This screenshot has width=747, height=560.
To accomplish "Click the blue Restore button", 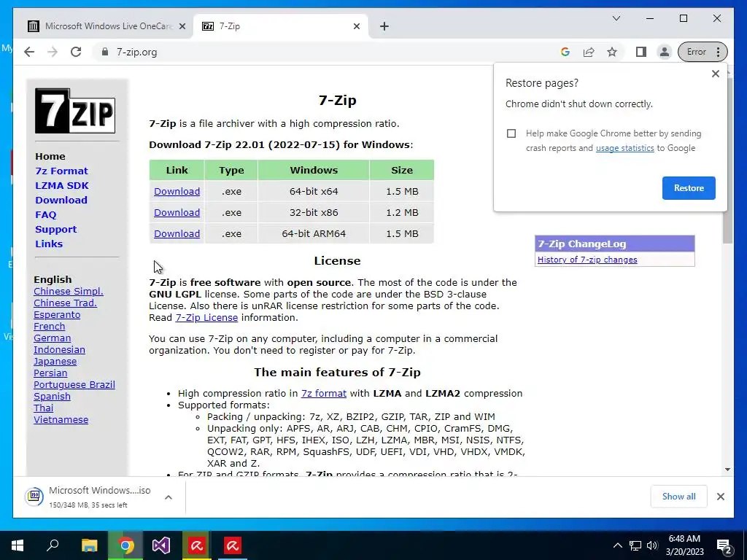I will (689, 188).
